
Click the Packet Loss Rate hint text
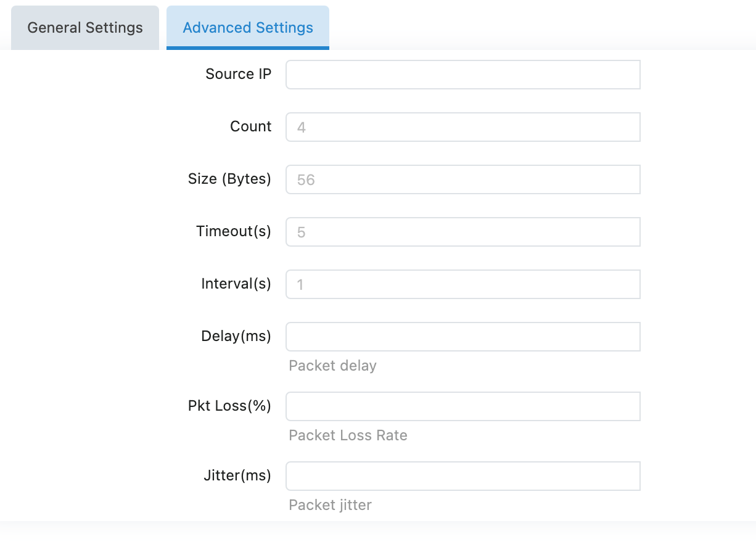click(348, 435)
